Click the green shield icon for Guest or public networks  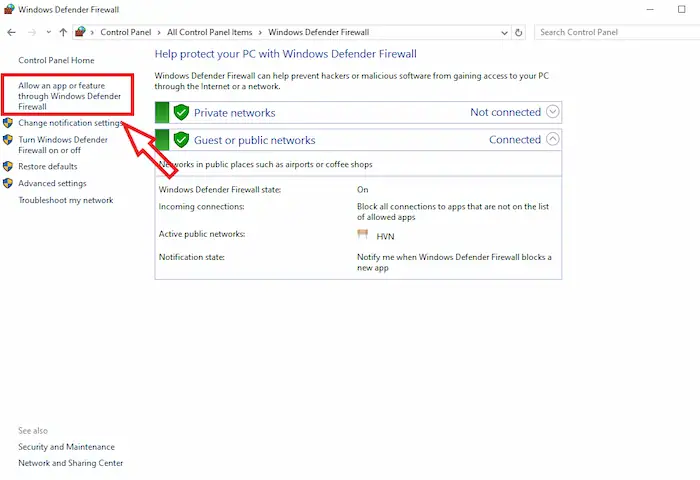181,140
